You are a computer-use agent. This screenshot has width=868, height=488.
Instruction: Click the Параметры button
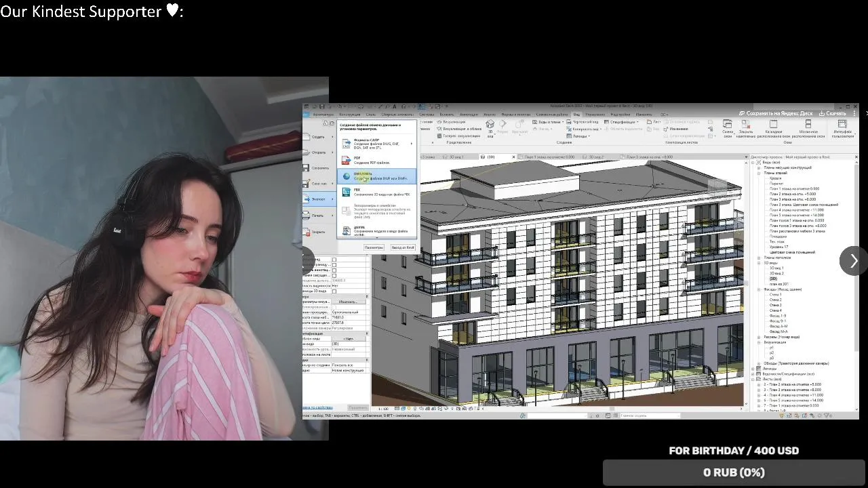[374, 247]
